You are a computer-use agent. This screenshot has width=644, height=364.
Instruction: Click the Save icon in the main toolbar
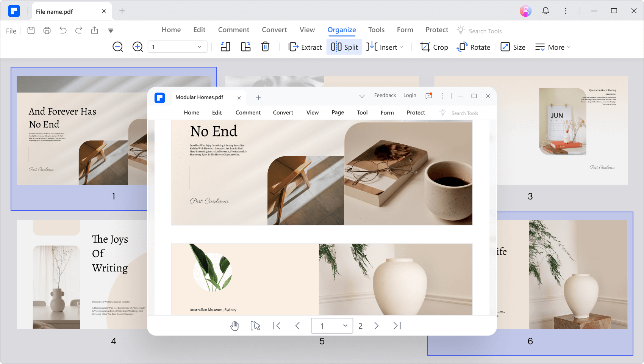31,30
